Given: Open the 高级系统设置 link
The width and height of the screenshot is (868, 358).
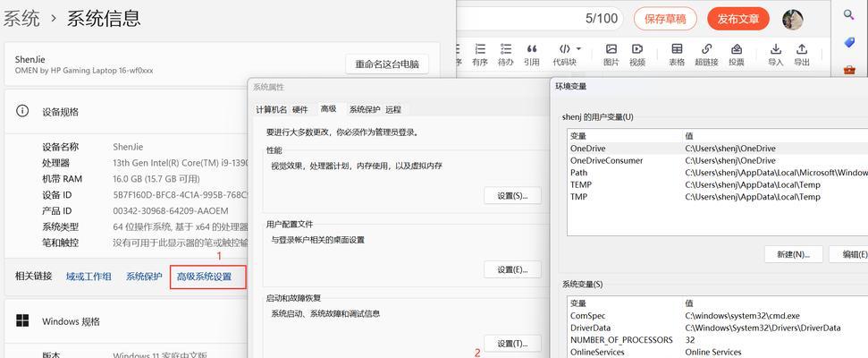Looking at the screenshot, I should 205,277.
